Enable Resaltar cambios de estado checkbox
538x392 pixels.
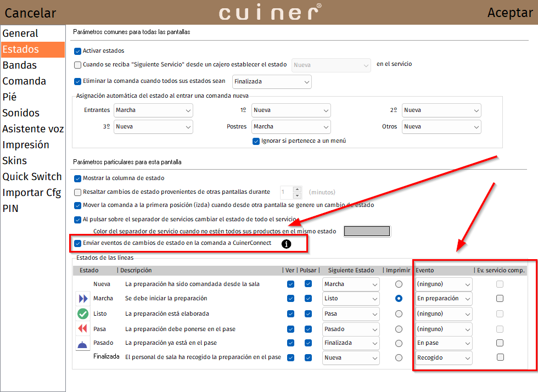pos(77,192)
